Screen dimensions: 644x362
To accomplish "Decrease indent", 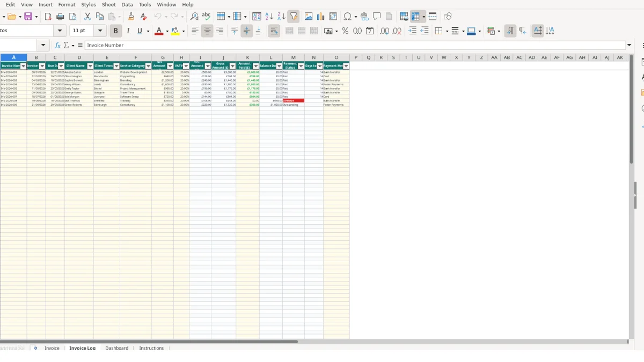I will 425,31.
